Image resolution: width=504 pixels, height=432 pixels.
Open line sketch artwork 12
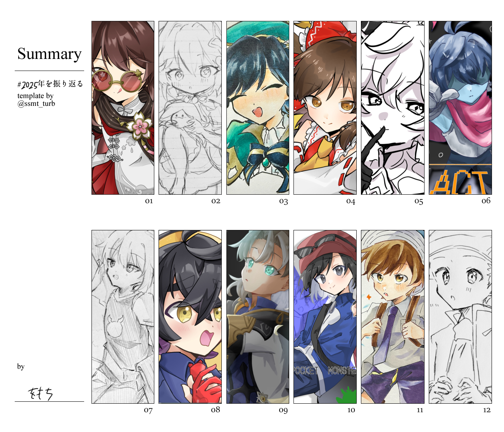[460, 317]
